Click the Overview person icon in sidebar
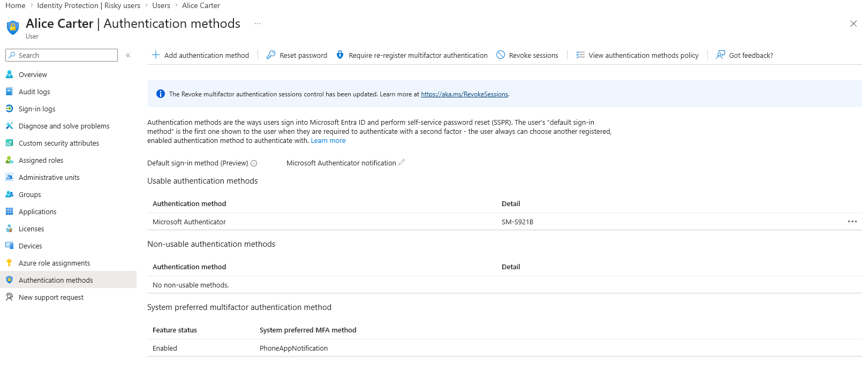 pos(9,74)
